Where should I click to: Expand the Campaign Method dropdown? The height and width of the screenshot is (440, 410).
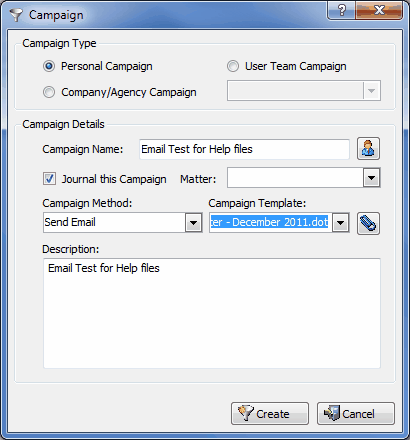pyautogui.click(x=194, y=222)
